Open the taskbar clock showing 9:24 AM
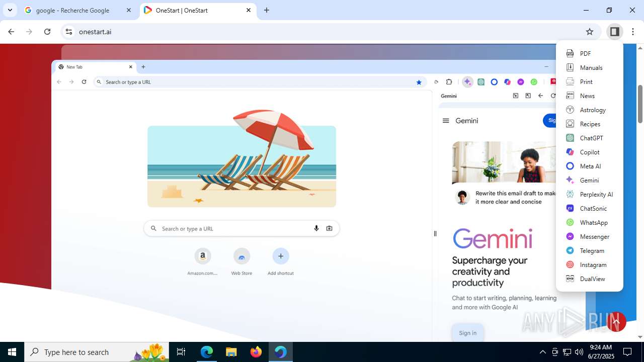The image size is (644, 362). click(600, 352)
